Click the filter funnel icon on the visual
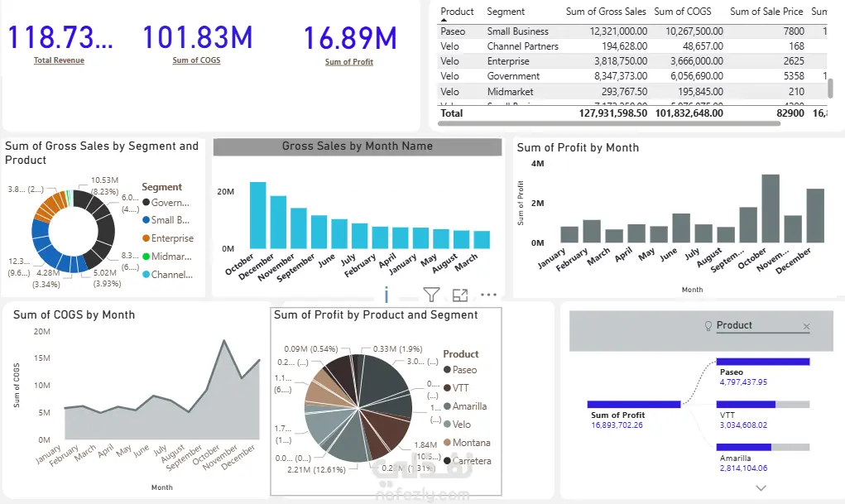Image resolution: width=845 pixels, height=504 pixels. coord(431,295)
